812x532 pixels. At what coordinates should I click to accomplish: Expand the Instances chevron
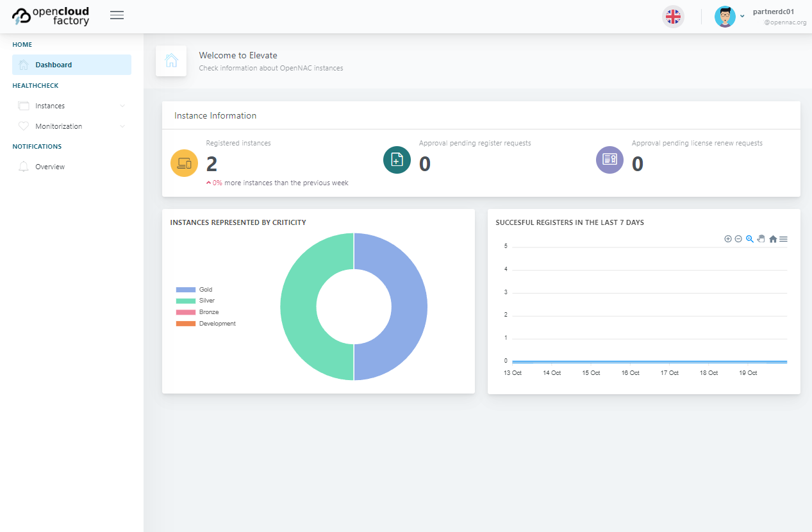coord(122,106)
